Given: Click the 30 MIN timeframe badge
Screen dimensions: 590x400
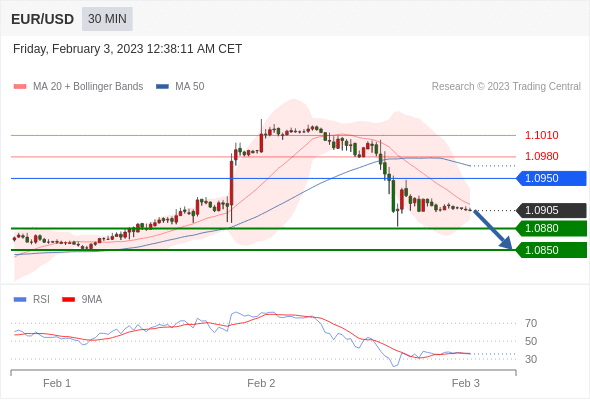Looking at the screenshot, I should (107, 19).
